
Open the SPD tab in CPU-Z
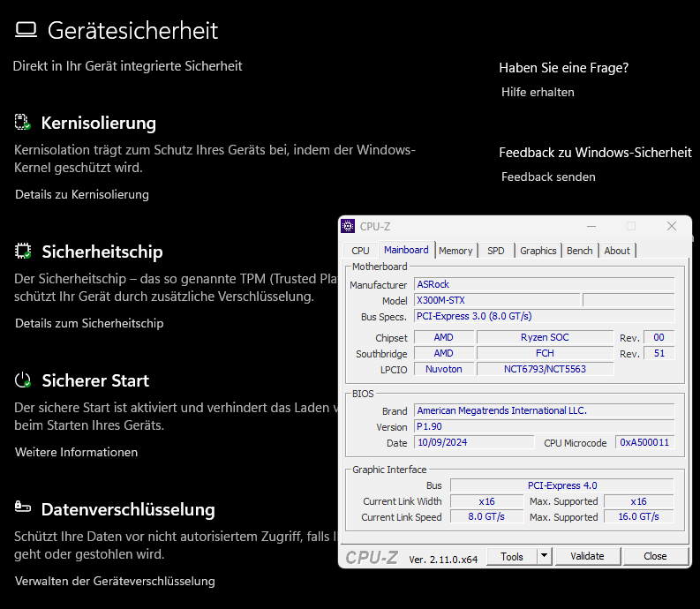pos(495,251)
